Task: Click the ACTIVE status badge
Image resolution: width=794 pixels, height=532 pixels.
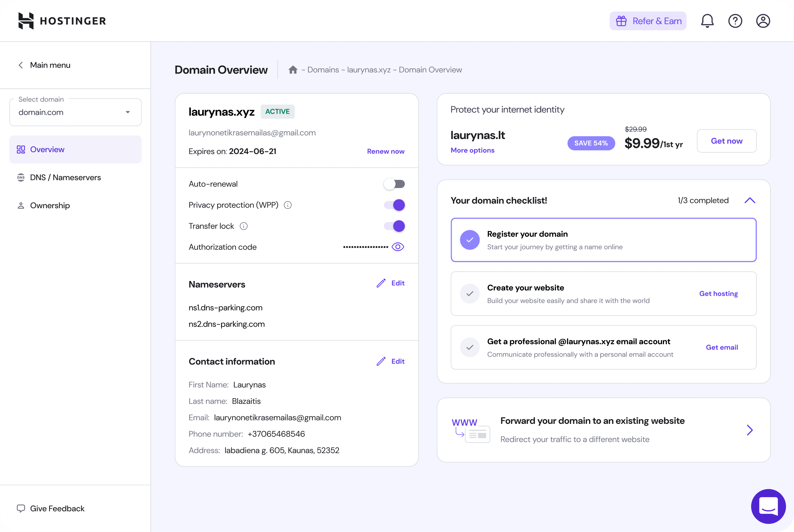Action: (x=277, y=112)
